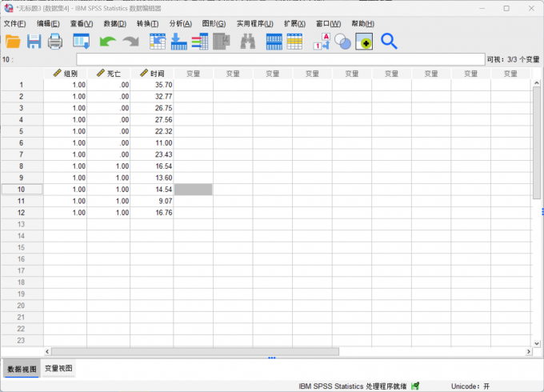Select the 组别 column header
The height and width of the screenshot is (392, 544).
pos(66,74)
